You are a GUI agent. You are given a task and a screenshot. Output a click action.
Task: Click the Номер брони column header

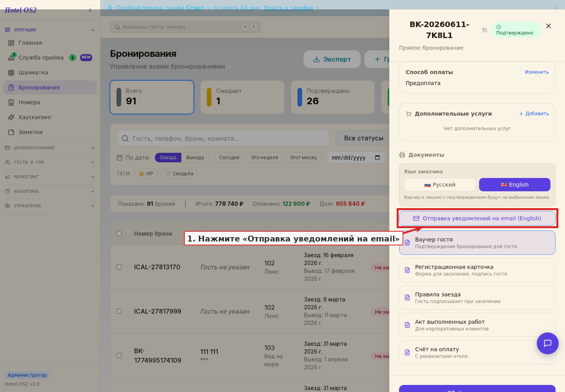[x=153, y=234]
